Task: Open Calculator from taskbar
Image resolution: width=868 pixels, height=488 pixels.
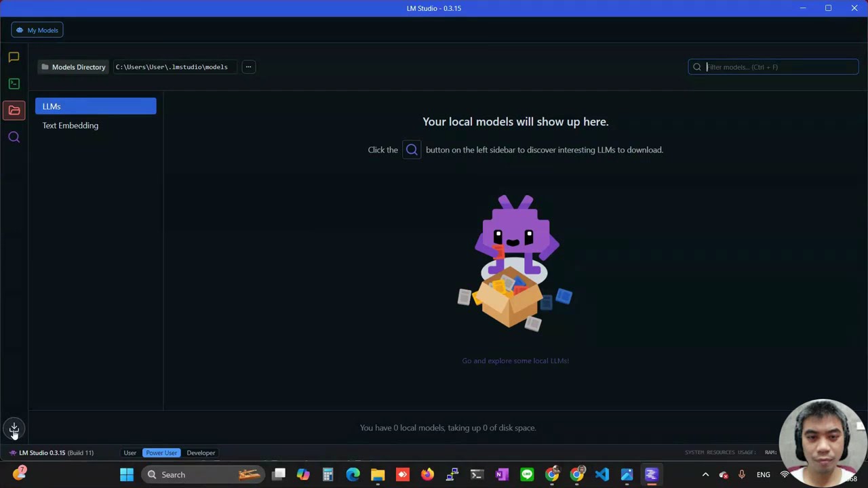Action: [x=328, y=474]
